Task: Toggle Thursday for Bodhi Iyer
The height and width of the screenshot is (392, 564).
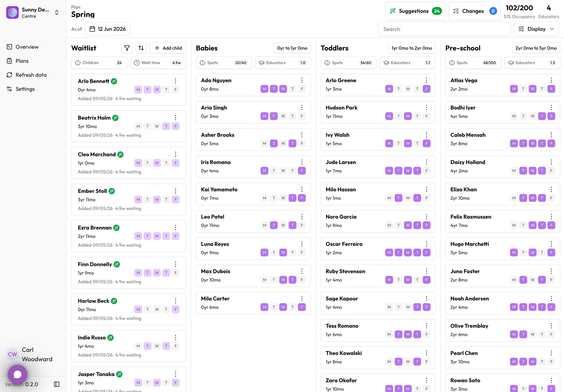Action: tap(542, 116)
